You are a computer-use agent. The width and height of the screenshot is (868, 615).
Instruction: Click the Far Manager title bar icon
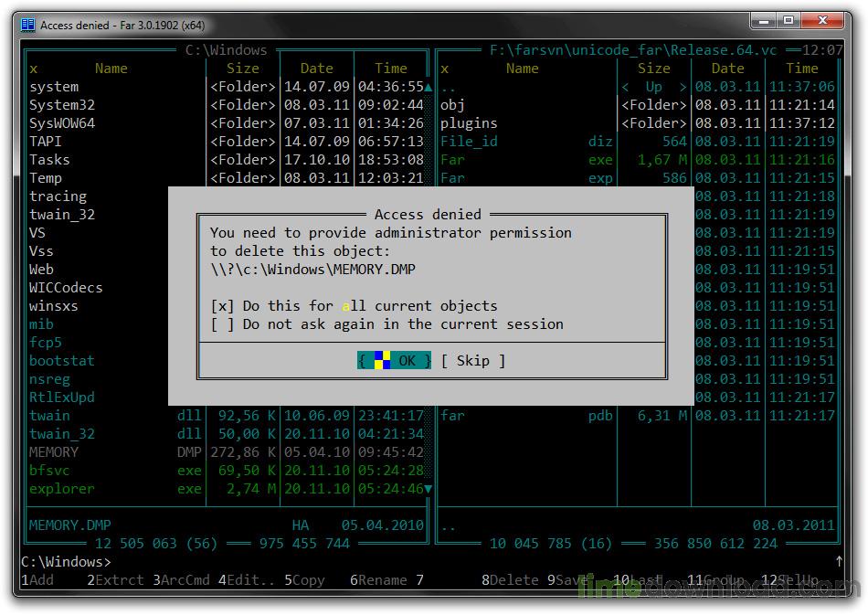click(x=28, y=25)
